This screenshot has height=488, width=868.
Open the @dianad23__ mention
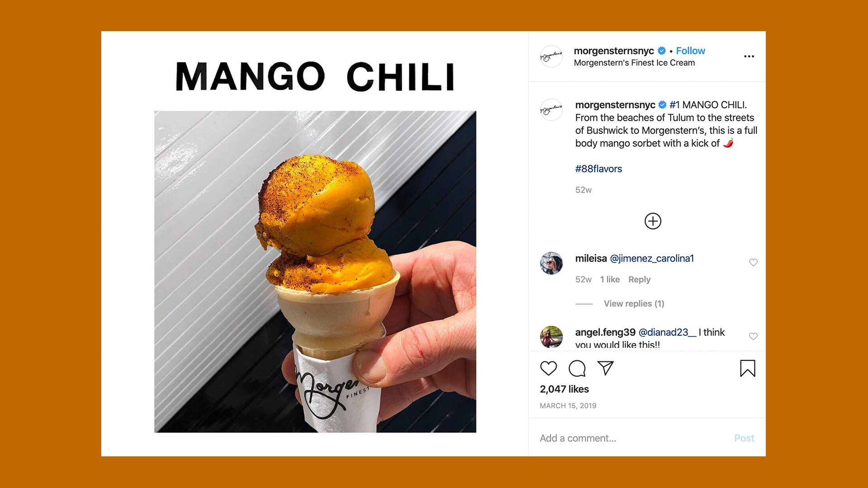(667, 332)
